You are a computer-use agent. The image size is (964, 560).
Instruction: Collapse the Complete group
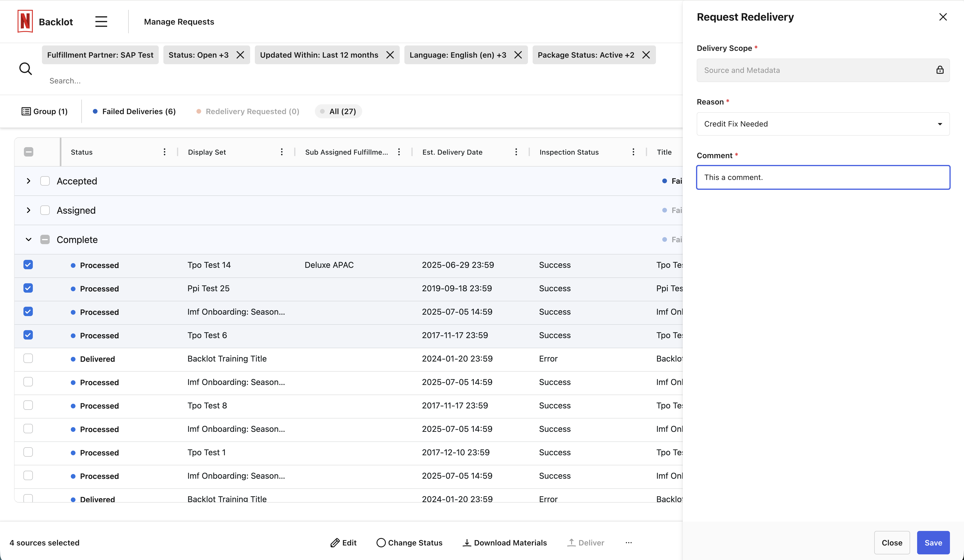29,240
